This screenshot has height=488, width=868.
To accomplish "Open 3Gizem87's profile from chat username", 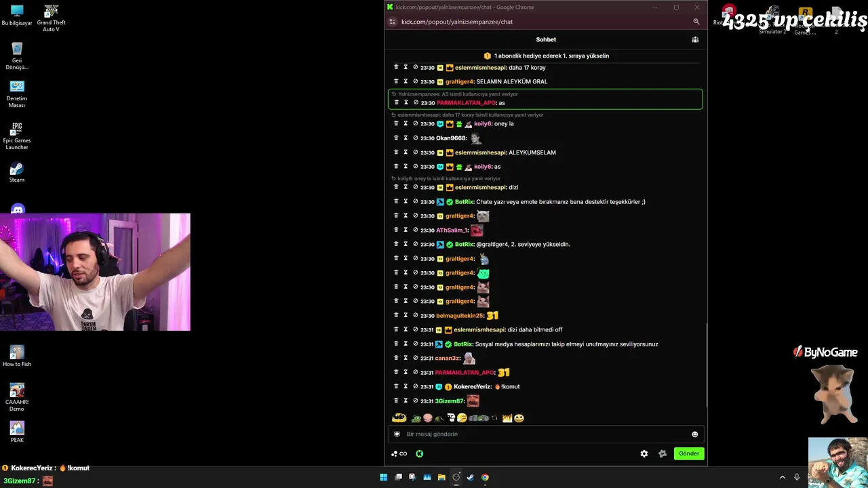I will point(449,401).
